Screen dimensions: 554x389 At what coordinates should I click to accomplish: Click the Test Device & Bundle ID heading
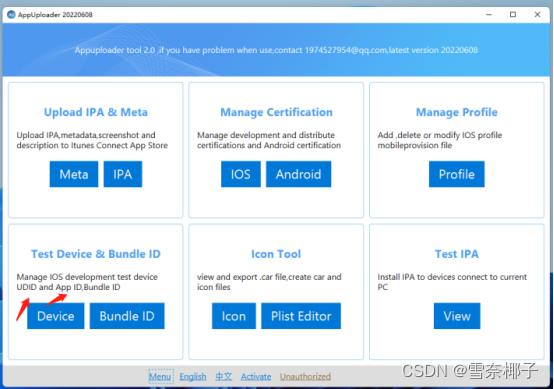click(x=96, y=254)
